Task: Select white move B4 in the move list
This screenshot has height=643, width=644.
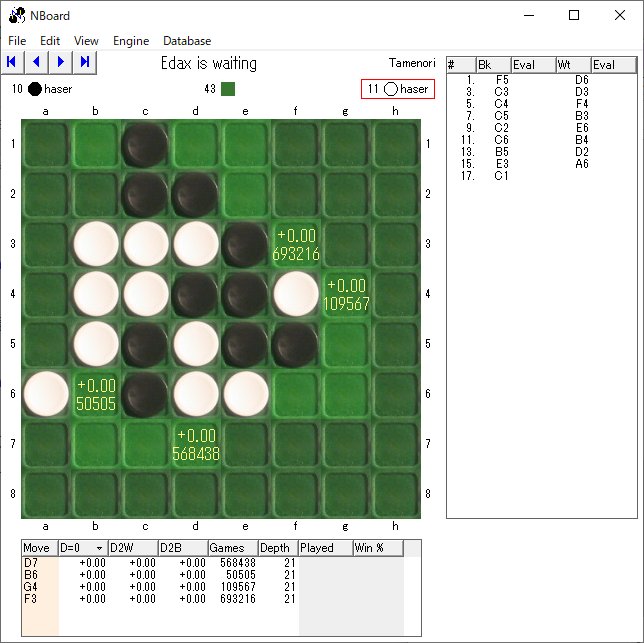Action: (x=582, y=140)
